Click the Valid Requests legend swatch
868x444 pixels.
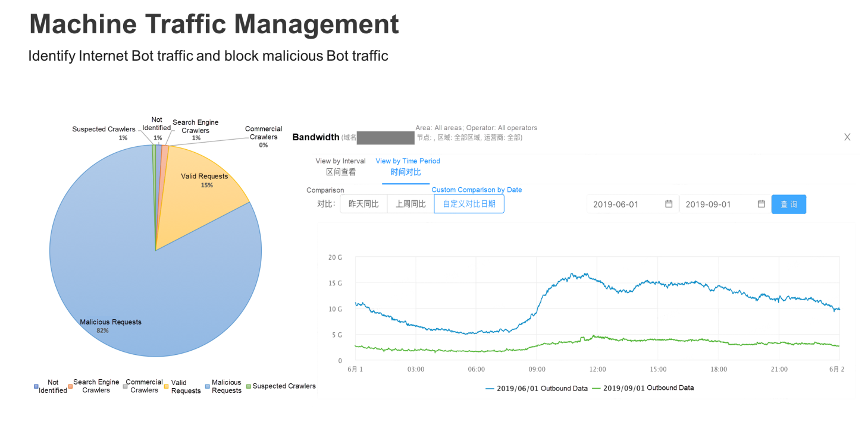(167, 387)
